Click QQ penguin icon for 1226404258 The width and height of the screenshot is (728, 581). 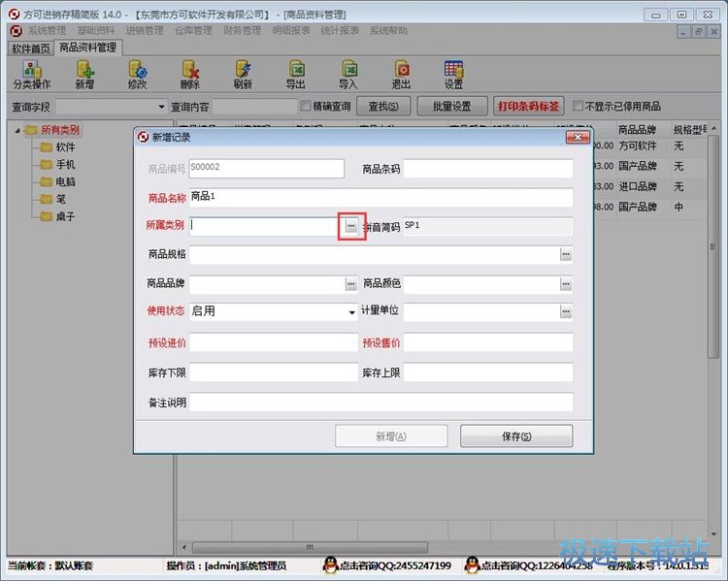[x=472, y=565]
